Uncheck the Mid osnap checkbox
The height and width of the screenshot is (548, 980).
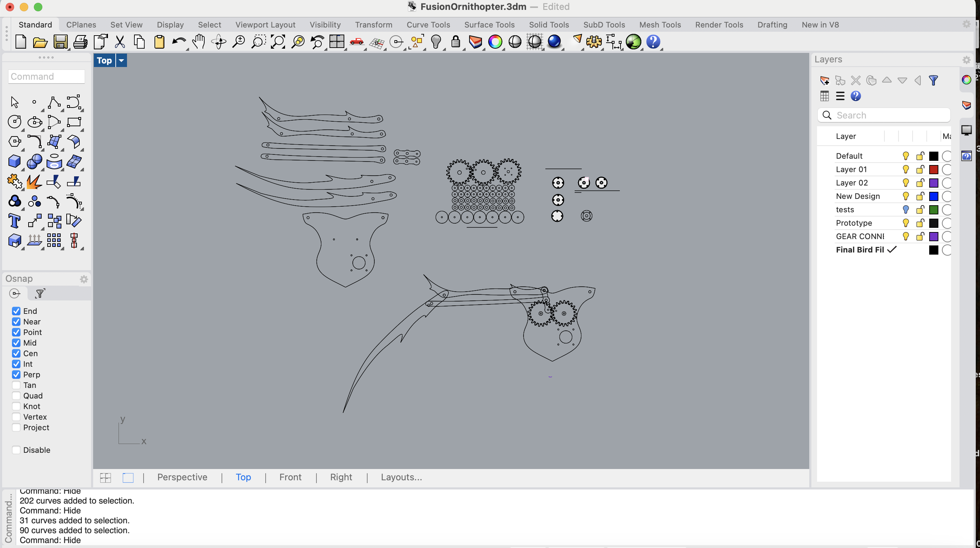click(x=16, y=343)
